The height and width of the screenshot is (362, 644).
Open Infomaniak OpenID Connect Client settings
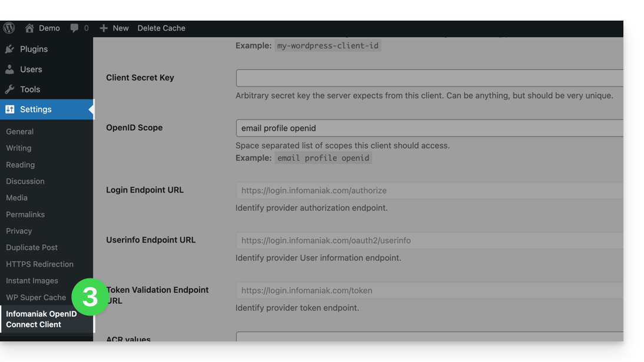click(x=41, y=319)
